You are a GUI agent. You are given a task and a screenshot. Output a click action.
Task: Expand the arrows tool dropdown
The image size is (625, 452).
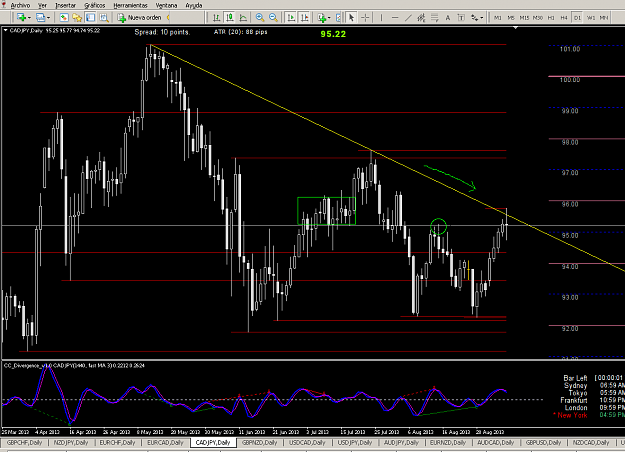[x=482, y=18]
